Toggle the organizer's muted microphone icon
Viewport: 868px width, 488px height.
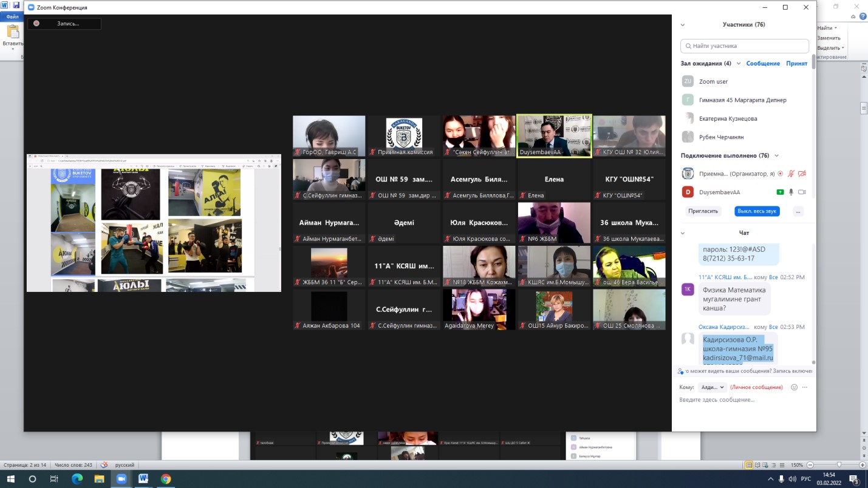(x=791, y=174)
